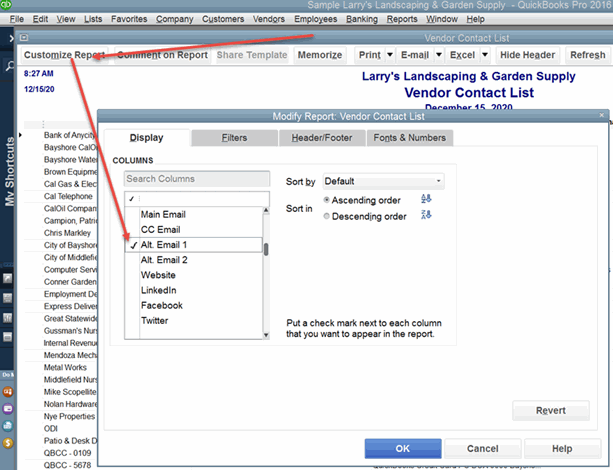This screenshot has width=613, height=470.
Task: Click the descending Z-A sort icon
Action: click(426, 215)
